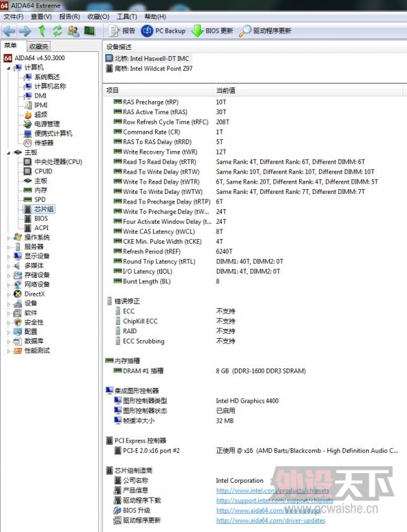This screenshot has height=532, width=407.
Task: Select 性能测试 benchmark tree item
Action: (37, 351)
